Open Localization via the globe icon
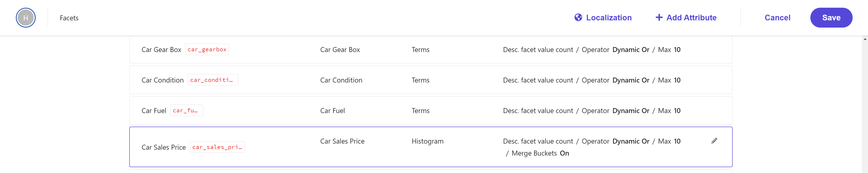This screenshot has height=173, width=868. point(578,18)
